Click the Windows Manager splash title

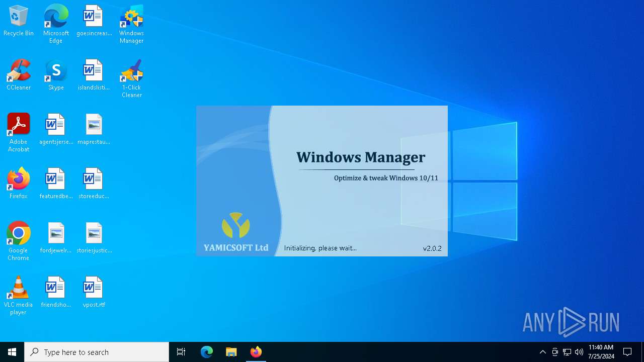(361, 157)
